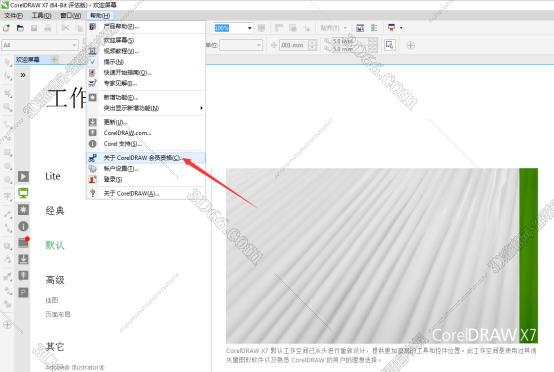Choose 新增功能 from Help menu
The image size is (554, 372).
(146, 98)
